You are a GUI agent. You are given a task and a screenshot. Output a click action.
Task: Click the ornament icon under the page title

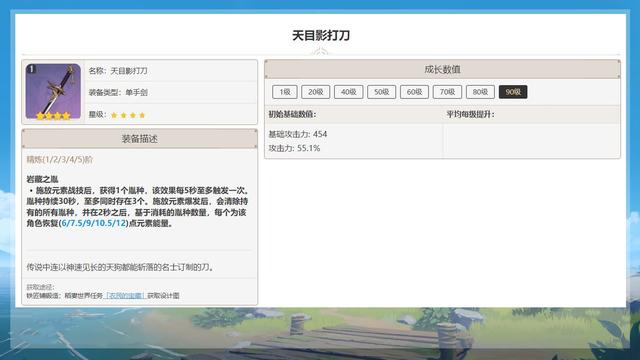click(x=320, y=53)
